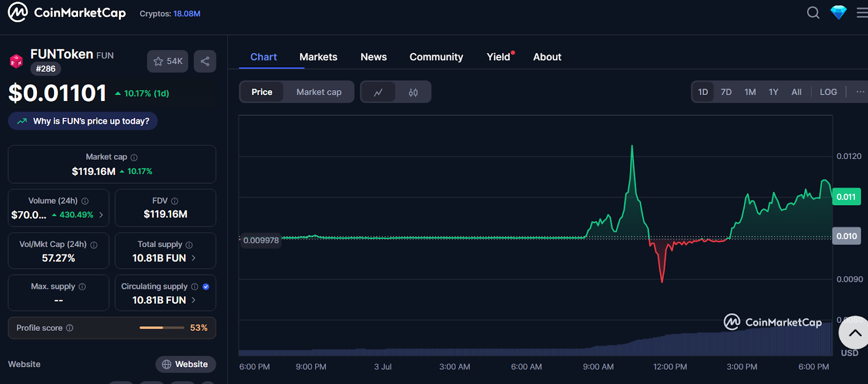The width and height of the screenshot is (868, 384).
Task: Enable LOG scale on chart
Action: coord(828,92)
